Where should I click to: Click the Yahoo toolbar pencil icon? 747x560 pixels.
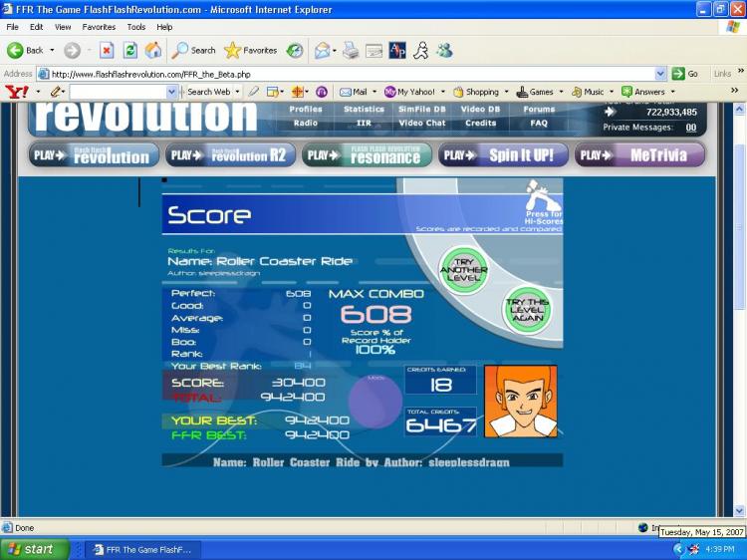56,92
